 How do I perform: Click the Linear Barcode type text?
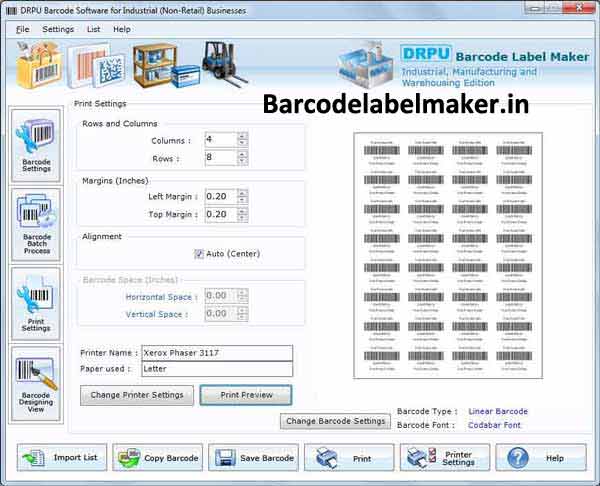coord(498,411)
